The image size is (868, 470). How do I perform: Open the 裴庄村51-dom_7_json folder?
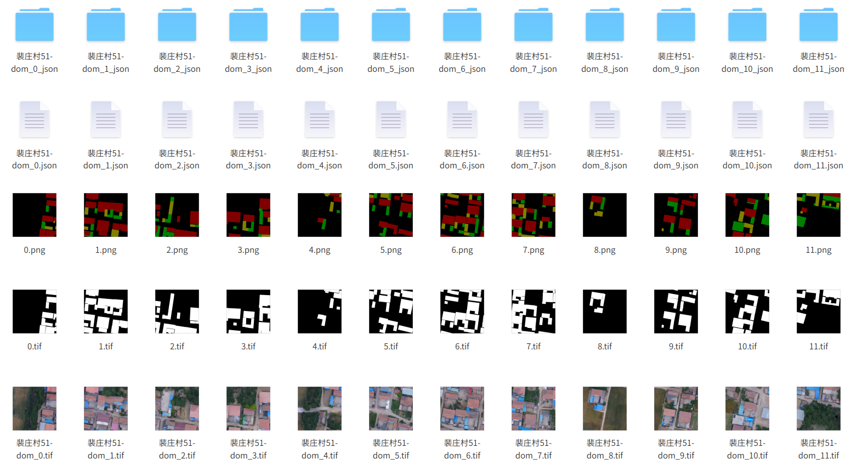pos(534,25)
